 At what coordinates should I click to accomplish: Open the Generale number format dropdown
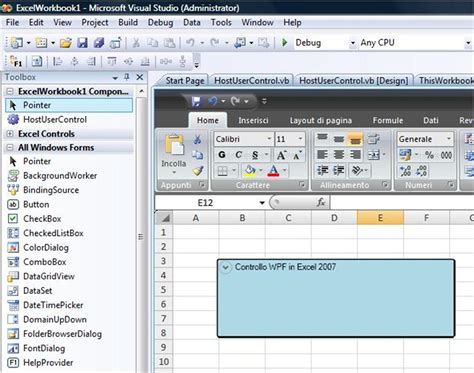(x=449, y=139)
